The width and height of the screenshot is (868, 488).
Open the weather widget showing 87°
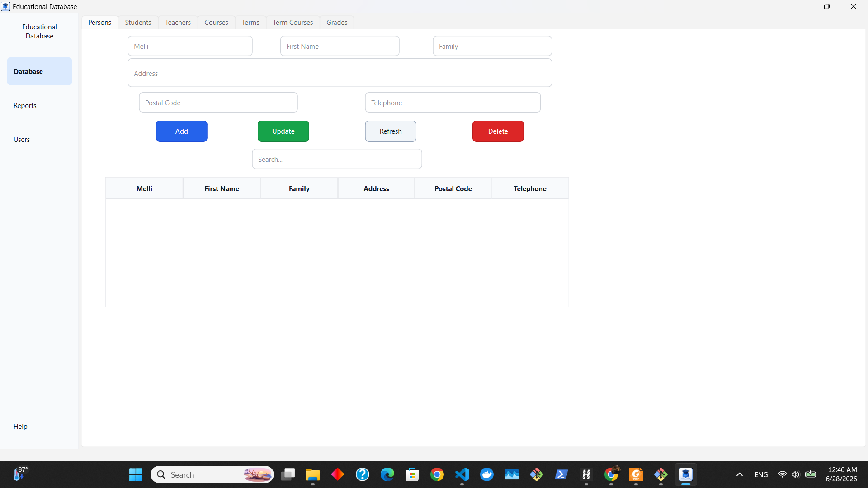(x=20, y=474)
